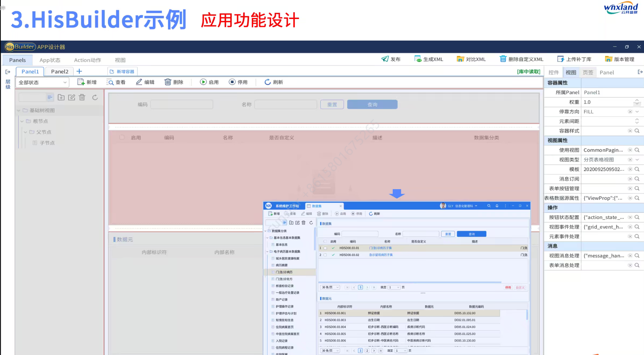Collapse the 根节点 tree node
This screenshot has width=644, height=355.
[22, 121]
